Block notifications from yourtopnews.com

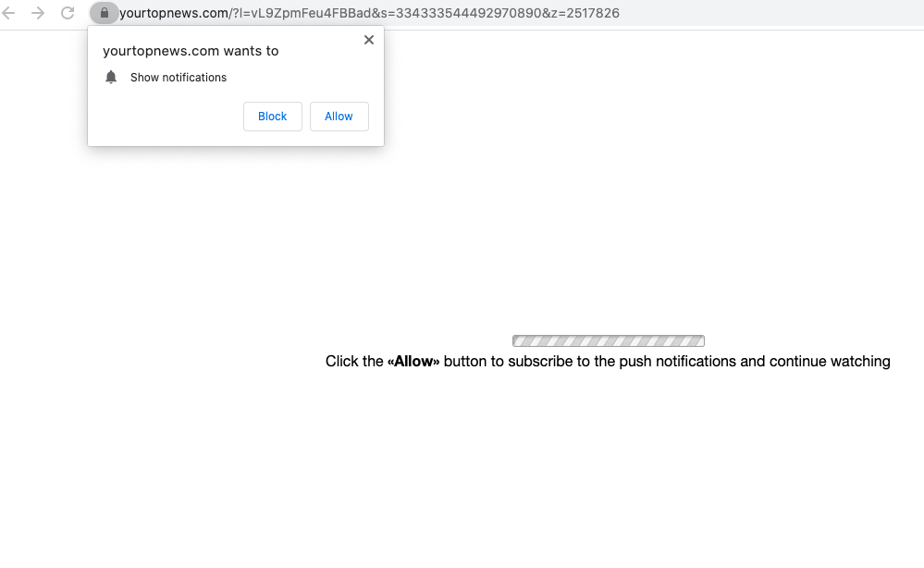(272, 116)
